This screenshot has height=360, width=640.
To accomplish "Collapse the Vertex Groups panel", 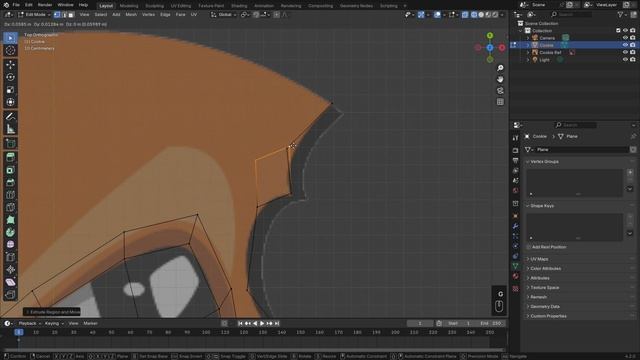I will 544,162.
